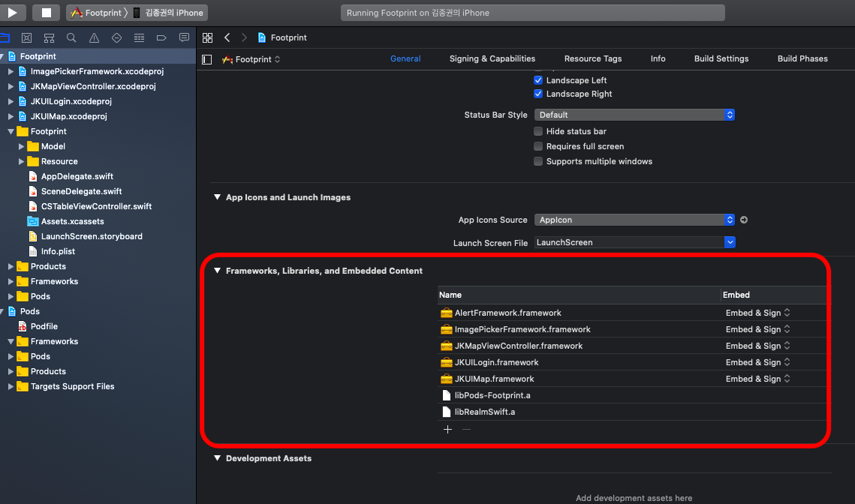This screenshot has height=504, width=855.
Task: Open the issue navigator warning icon
Action: [94, 37]
